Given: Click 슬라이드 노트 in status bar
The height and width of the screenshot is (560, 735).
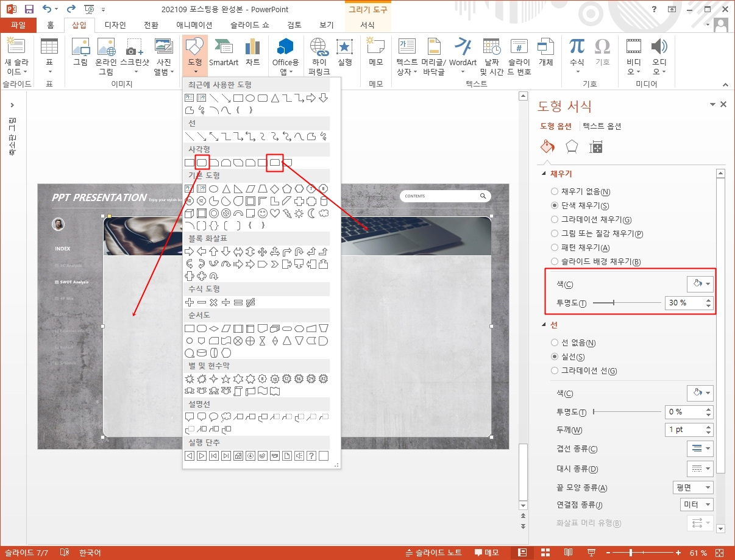Looking at the screenshot, I should [x=433, y=553].
